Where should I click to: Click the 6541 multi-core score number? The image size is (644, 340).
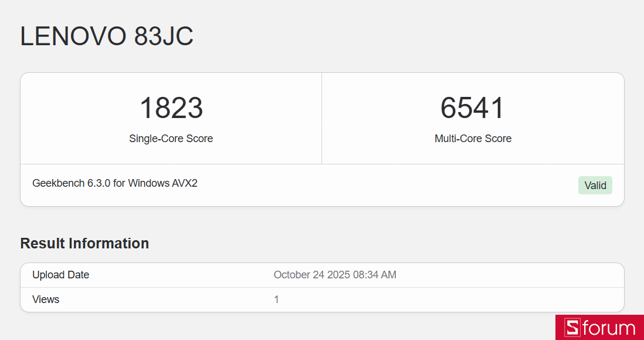click(x=473, y=108)
